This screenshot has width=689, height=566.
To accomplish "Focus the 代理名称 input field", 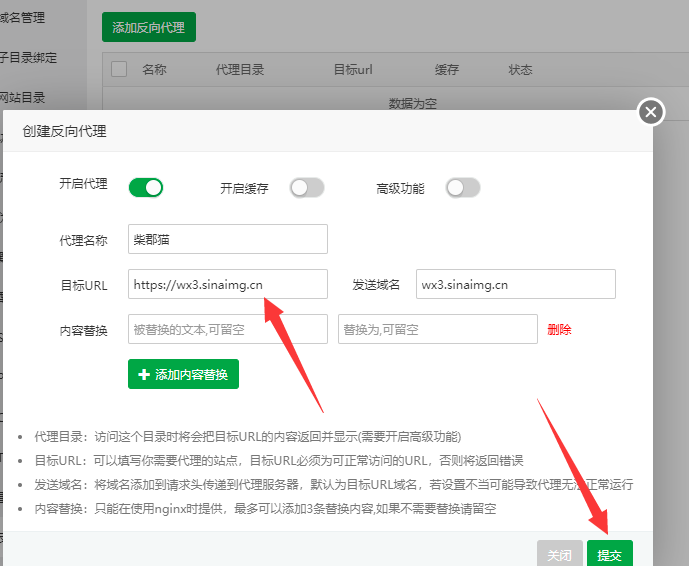I will click(228, 239).
